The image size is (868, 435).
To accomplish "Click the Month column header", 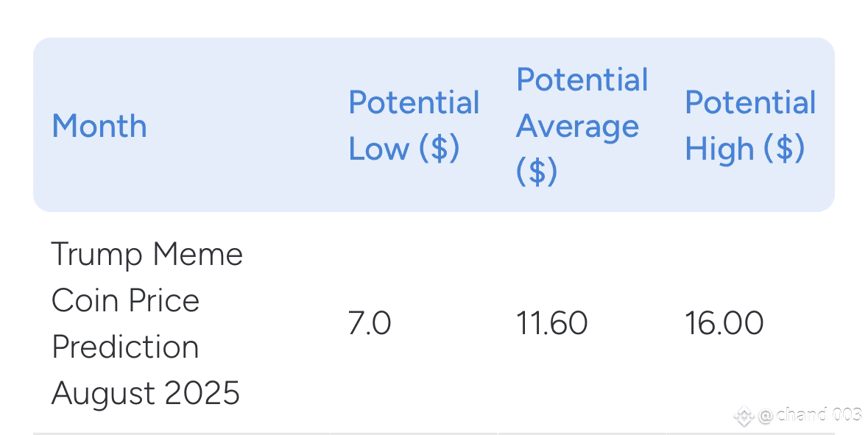I will 99,126.
